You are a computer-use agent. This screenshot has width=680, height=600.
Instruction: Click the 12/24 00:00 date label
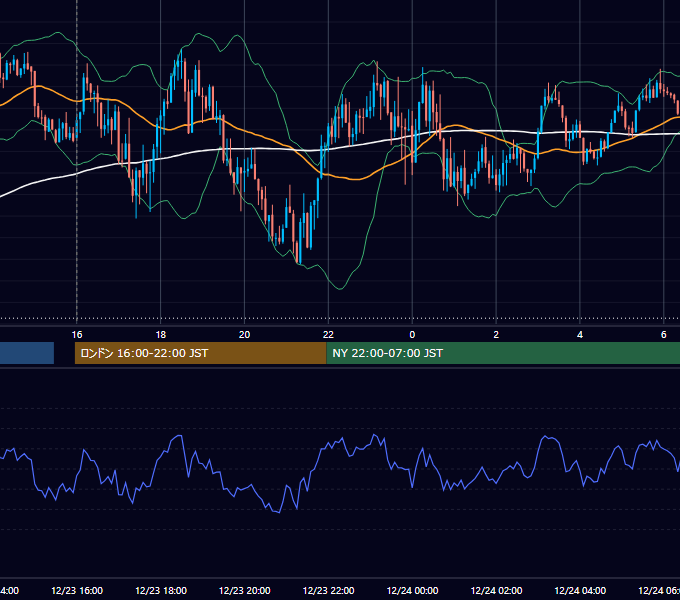[x=412, y=590]
